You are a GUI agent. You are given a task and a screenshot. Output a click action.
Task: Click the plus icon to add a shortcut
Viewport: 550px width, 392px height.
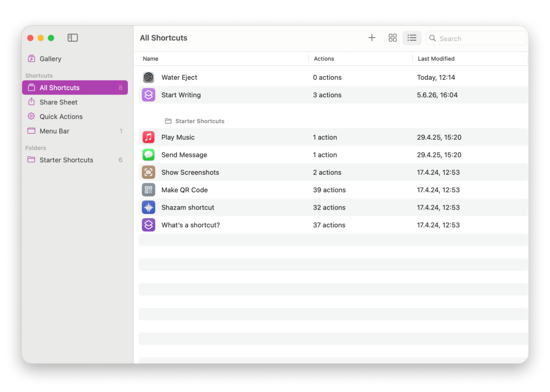point(372,38)
